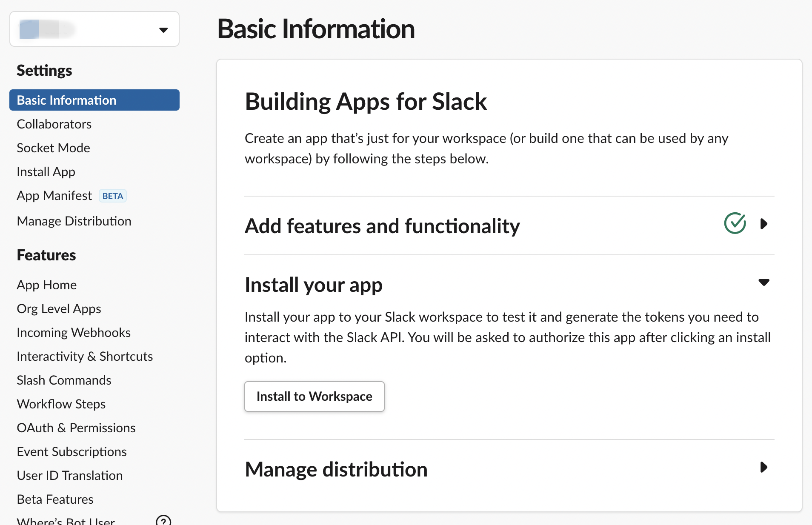Open Slash Commands feature

[64, 380]
